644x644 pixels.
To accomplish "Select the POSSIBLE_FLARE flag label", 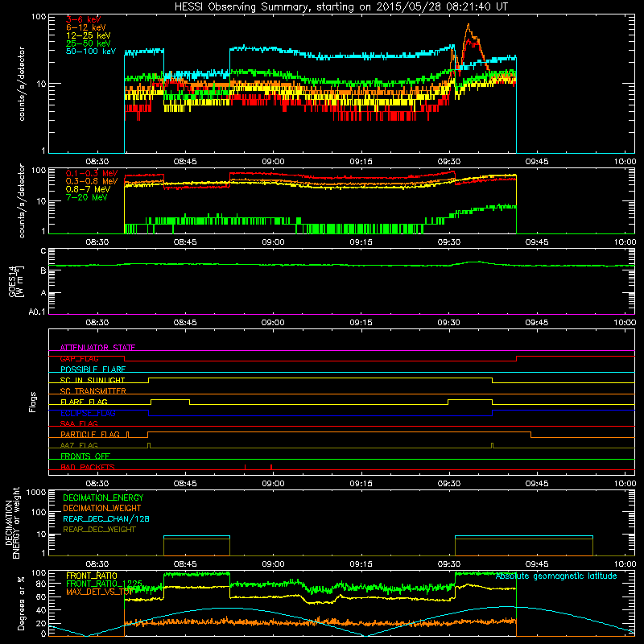I will click(x=93, y=369).
